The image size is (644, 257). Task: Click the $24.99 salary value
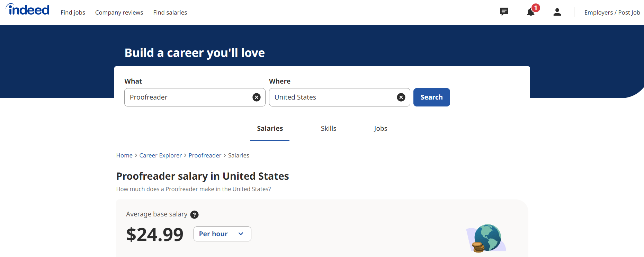pyautogui.click(x=155, y=234)
